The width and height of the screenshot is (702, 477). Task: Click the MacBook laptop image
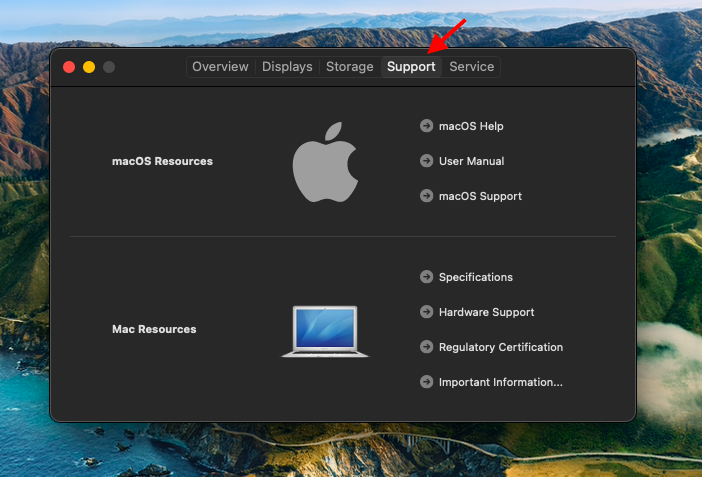(325, 331)
